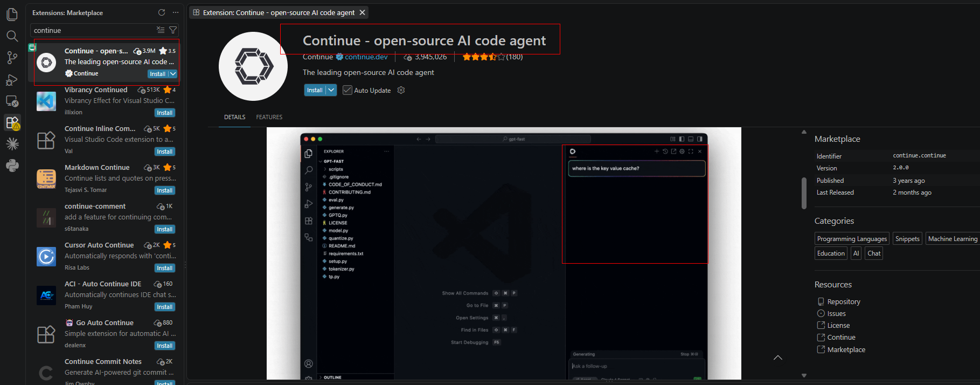
Task: Select the Chat category tag
Action: tap(874, 253)
